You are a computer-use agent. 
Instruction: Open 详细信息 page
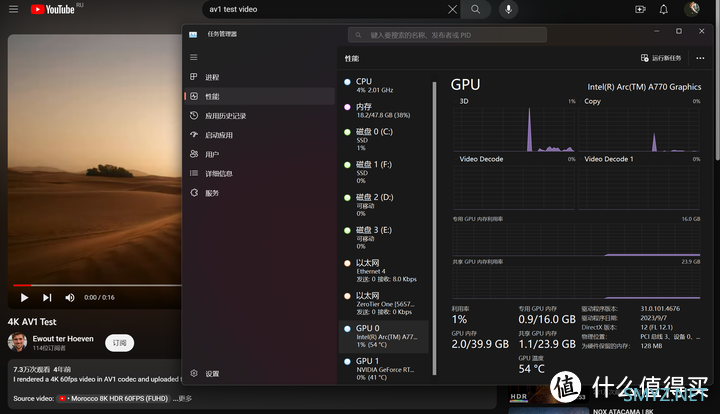coord(259,173)
